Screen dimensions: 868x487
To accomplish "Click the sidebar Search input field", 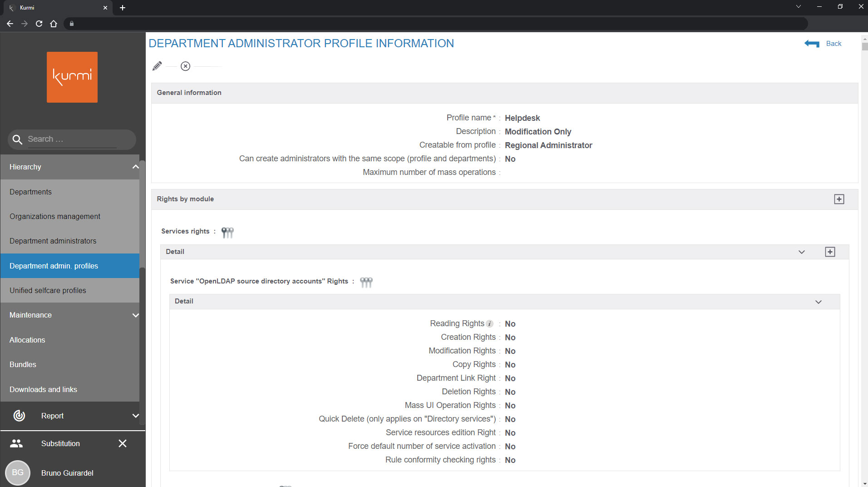I will tap(72, 139).
